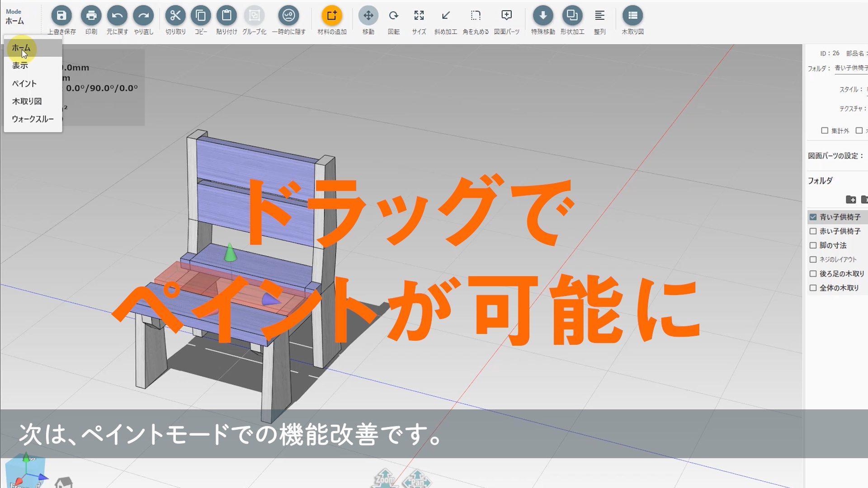Select 木取り図 in the mode menu

[33, 101]
